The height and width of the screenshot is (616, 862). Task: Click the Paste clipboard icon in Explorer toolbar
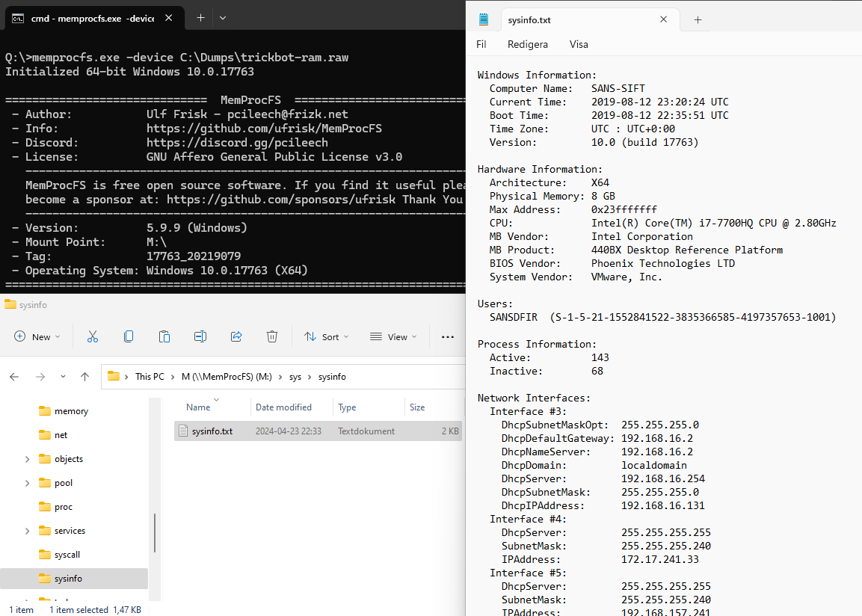[x=164, y=337]
